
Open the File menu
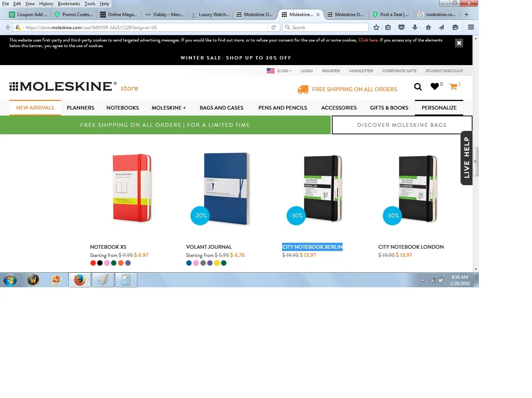tap(6, 4)
